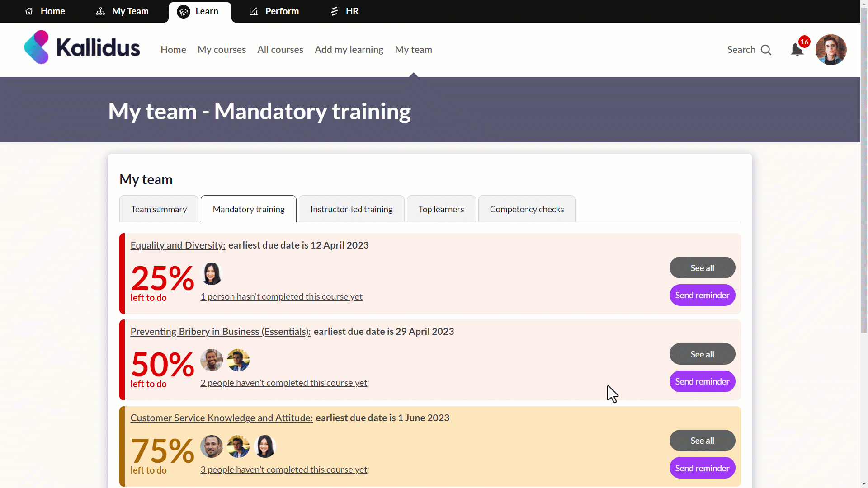Click the HR icon in top bar
868x488 pixels.
(335, 11)
